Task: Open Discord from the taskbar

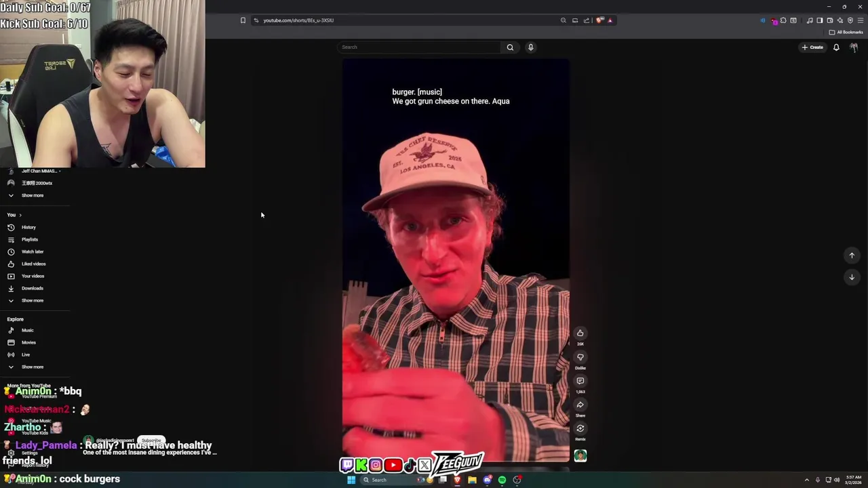Action: [x=487, y=480]
